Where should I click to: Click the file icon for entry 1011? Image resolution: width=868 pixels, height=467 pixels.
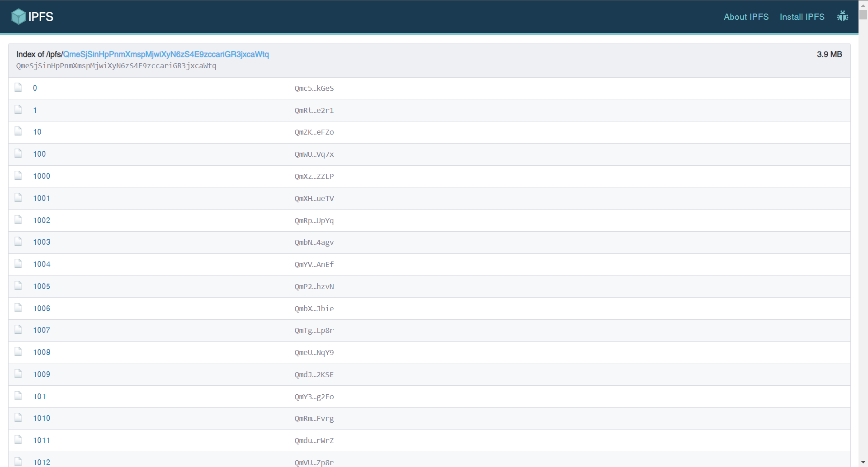click(x=18, y=439)
